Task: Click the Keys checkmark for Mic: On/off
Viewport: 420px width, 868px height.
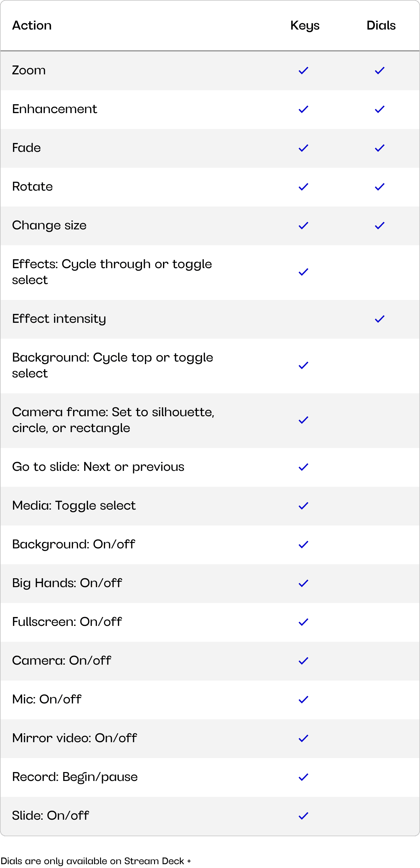Action: pos(303,700)
